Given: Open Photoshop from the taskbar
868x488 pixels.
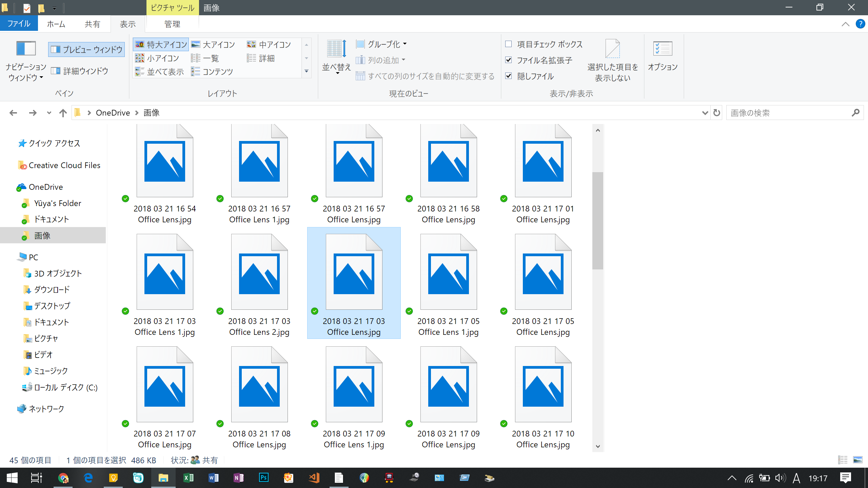Looking at the screenshot, I should click(x=263, y=478).
